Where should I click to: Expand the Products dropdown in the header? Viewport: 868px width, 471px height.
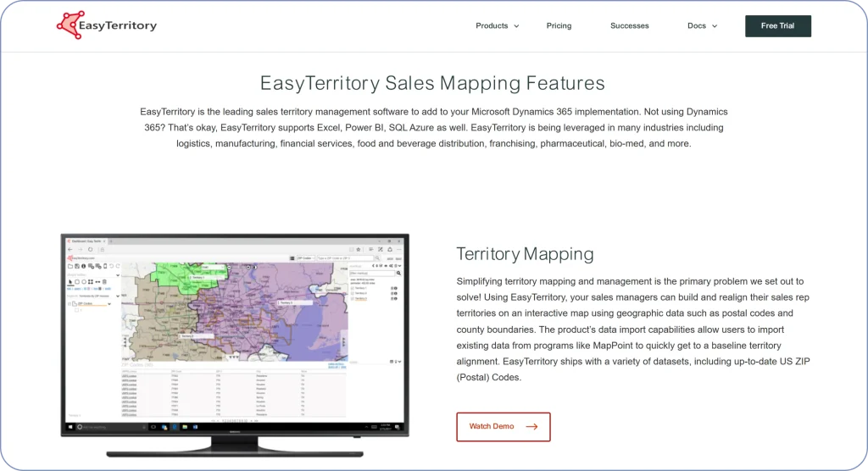point(497,26)
